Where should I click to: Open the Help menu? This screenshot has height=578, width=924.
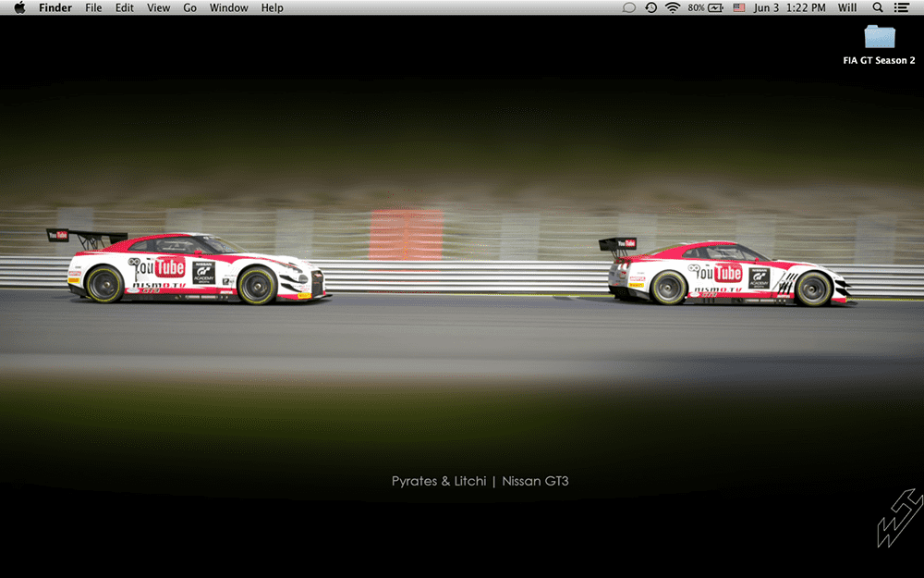point(273,7)
